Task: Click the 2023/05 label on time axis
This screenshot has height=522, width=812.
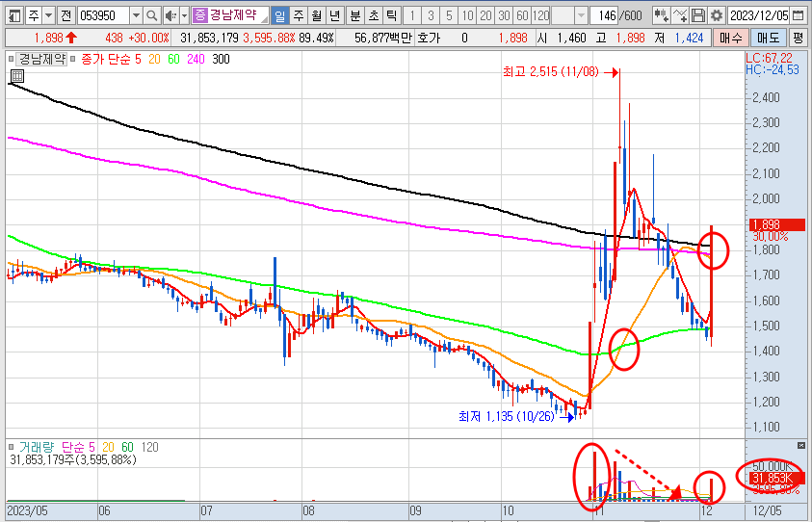Action: click(27, 510)
